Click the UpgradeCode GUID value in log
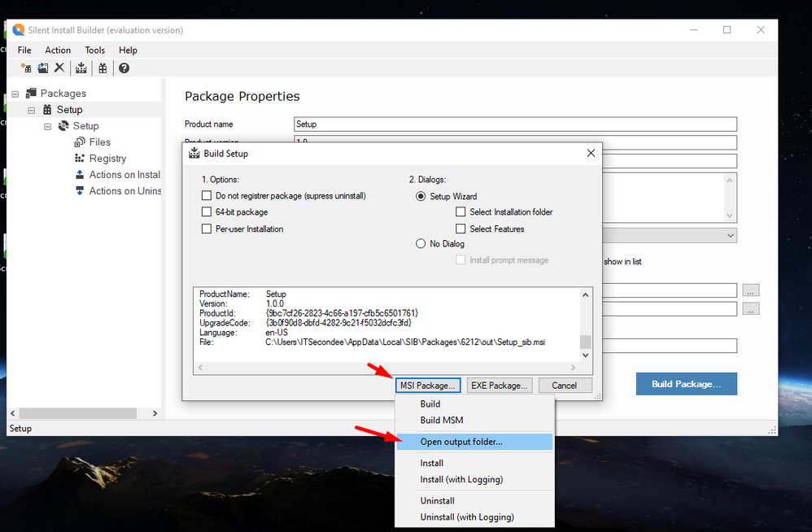 click(x=338, y=323)
